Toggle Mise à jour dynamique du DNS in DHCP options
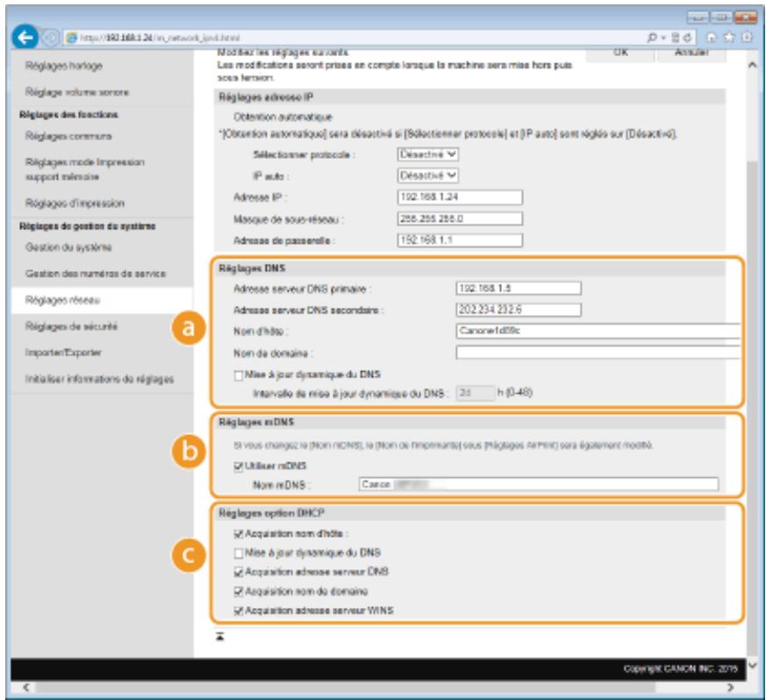The height and width of the screenshot is (700, 766). click(x=239, y=553)
